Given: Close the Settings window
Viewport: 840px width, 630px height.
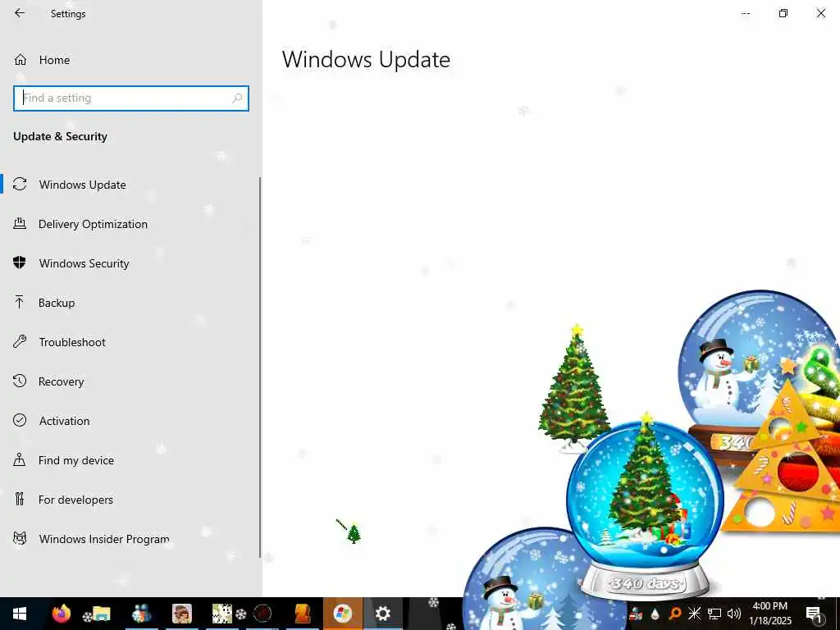Looking at the screenshot, I should pyautogui.click(x=820, y=13).
